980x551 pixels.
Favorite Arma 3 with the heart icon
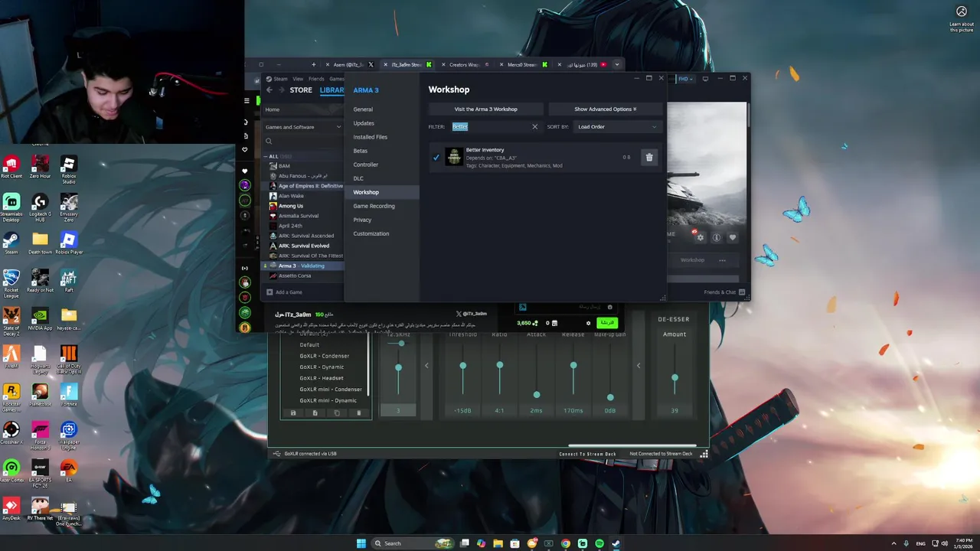(732, 237)
